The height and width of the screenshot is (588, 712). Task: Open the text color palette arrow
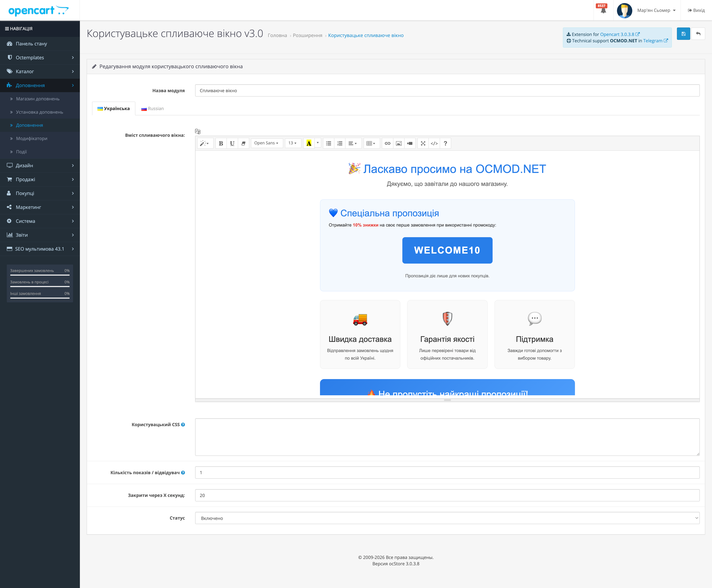tap(318, 143)
